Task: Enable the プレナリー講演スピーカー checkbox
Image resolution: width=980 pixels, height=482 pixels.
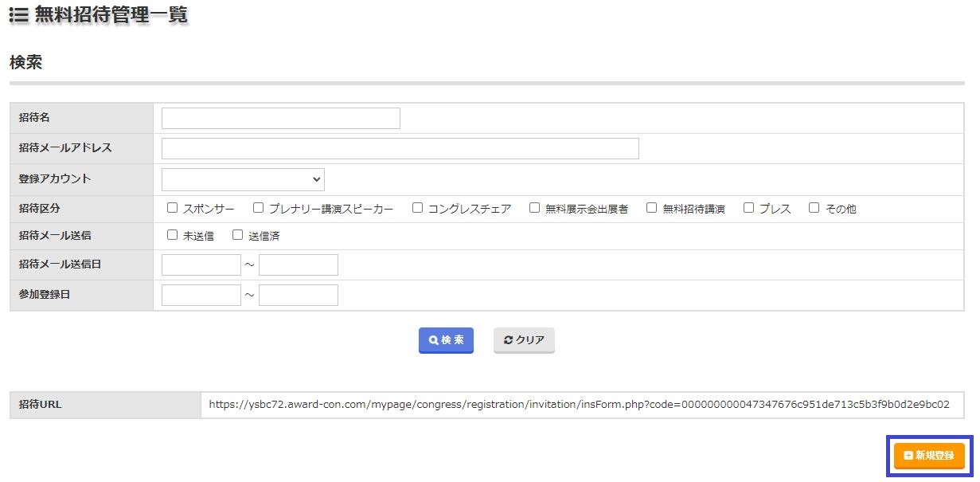Action: [x=258, y=208]
